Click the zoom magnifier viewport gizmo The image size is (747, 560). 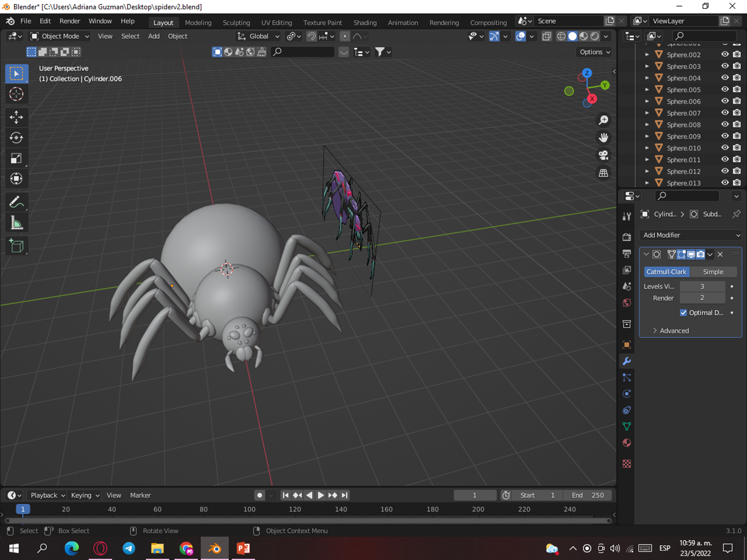click(604, 120)
